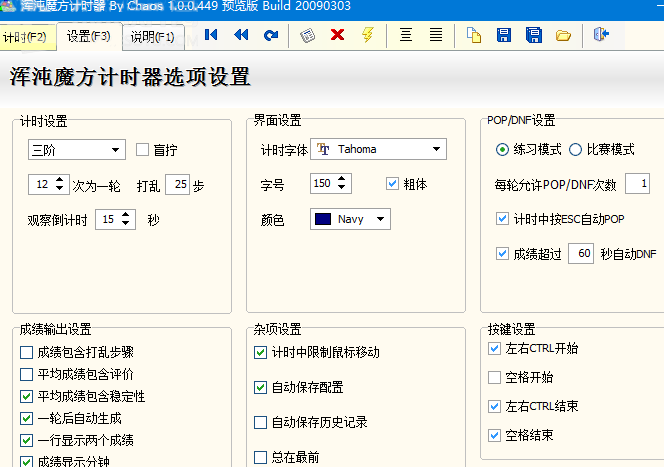
Task: Click the skip-to-first toolbar icon
Action: click(211, 36)
